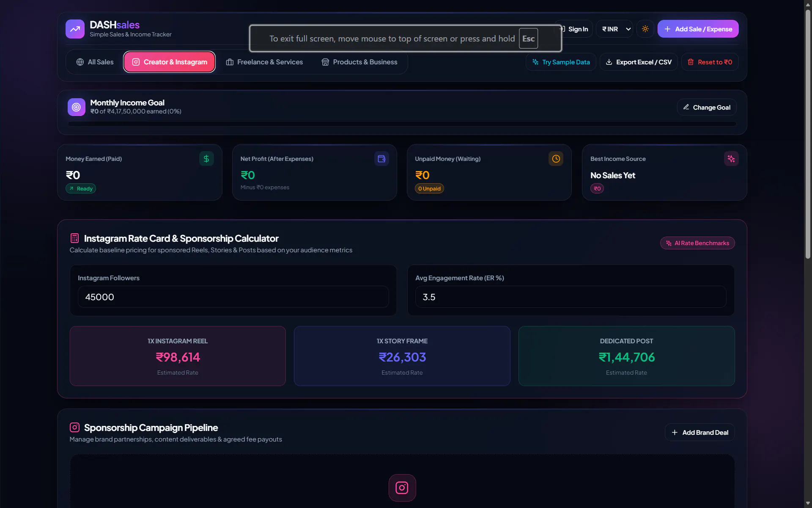812x508 pixels.
Task: Click Instagram icon beside Sponsorship Campaign Pipeline
Action: 74,427
